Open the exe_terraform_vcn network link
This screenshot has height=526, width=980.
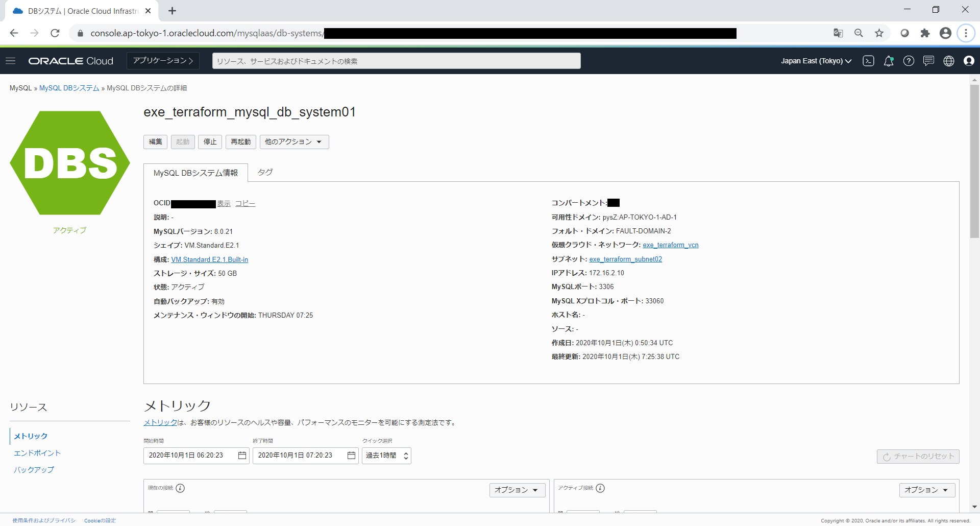(670, 245)
